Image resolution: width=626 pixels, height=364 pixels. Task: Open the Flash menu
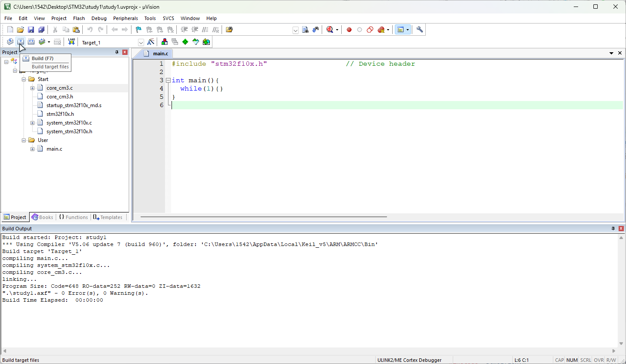(x=79, y=18)
